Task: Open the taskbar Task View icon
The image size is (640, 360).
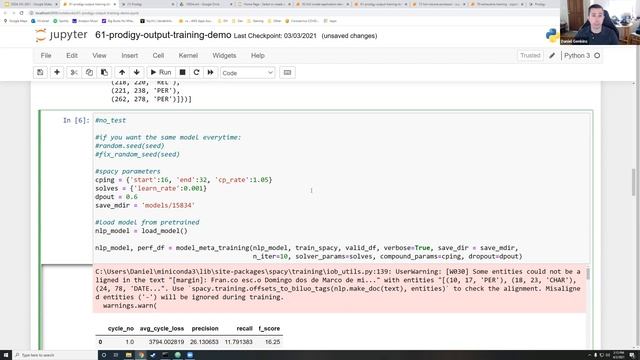Action: coord(116,355)
